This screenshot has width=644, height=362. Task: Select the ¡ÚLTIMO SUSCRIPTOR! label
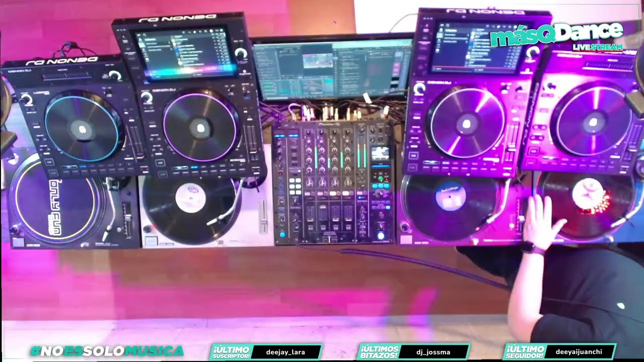coord(231,352)
